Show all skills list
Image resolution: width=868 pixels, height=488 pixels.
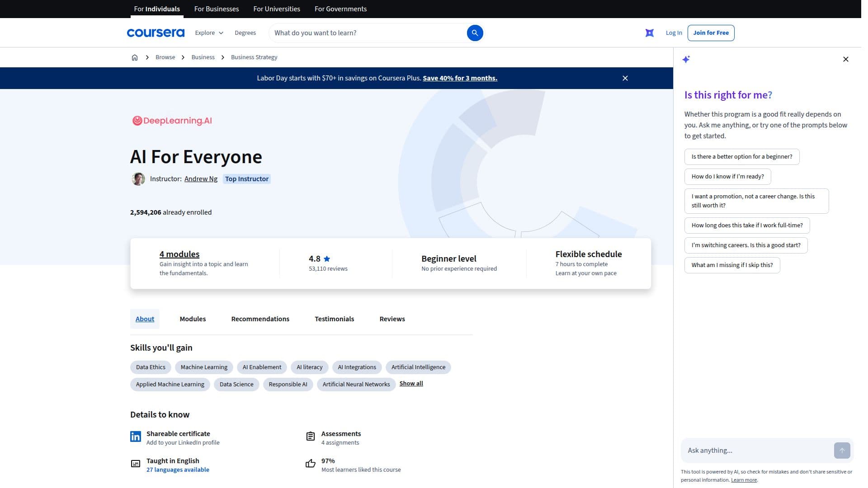pyautogui.click(x=411, y=384)
